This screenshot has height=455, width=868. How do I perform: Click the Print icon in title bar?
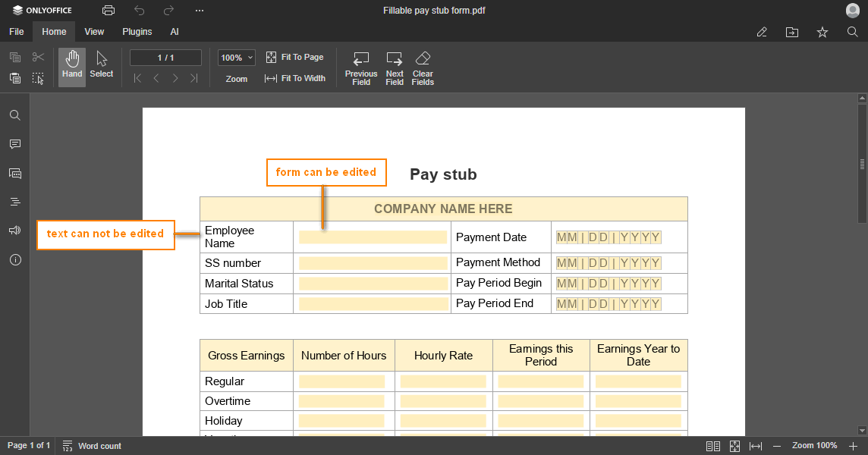(108, 11)
